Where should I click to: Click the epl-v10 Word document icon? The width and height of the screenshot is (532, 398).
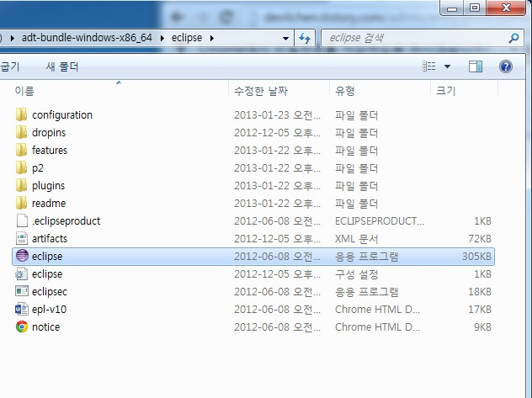tap(22, 309)
